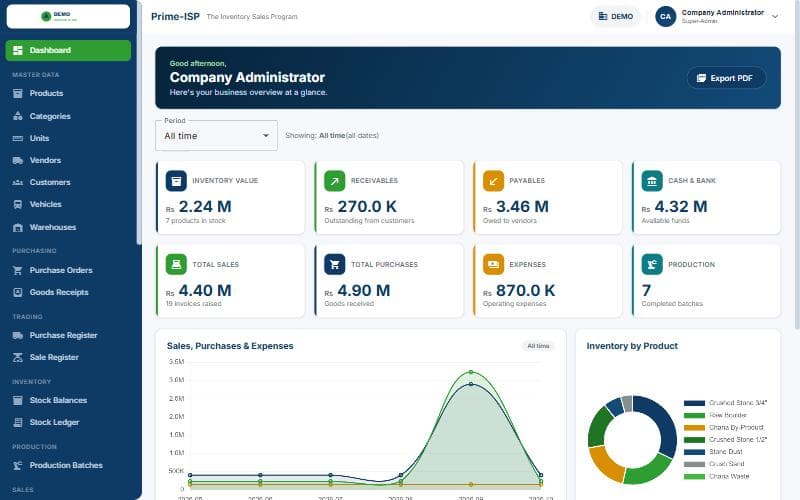Open the Period dropdown showing All time
The image size is (800, 500).
tap(216, 136)
